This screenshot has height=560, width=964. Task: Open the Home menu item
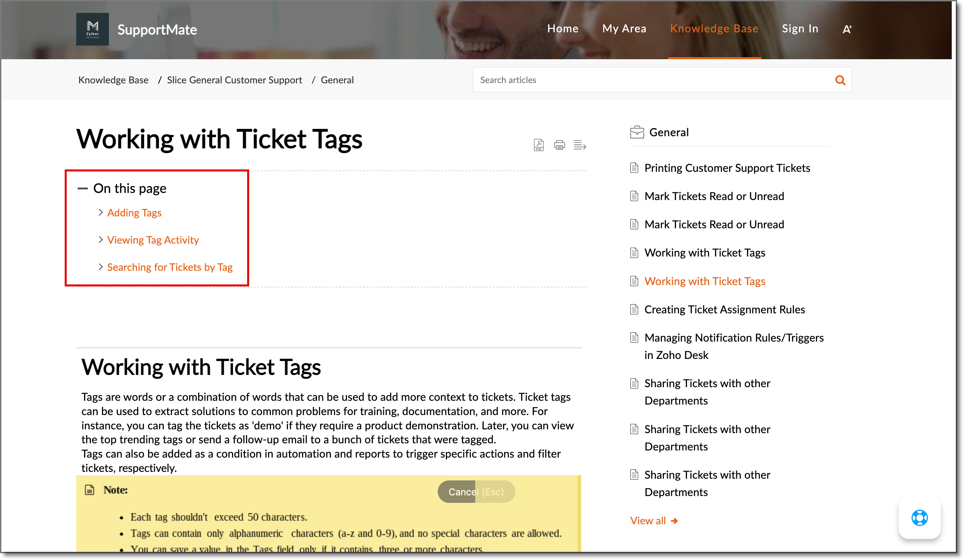(562, 29)
